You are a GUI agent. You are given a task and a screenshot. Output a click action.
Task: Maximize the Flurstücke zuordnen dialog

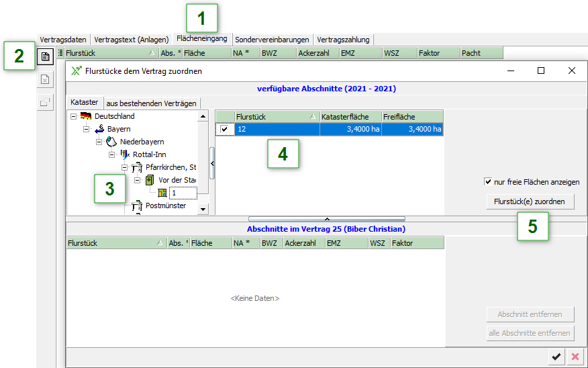[x=541, y=71]
